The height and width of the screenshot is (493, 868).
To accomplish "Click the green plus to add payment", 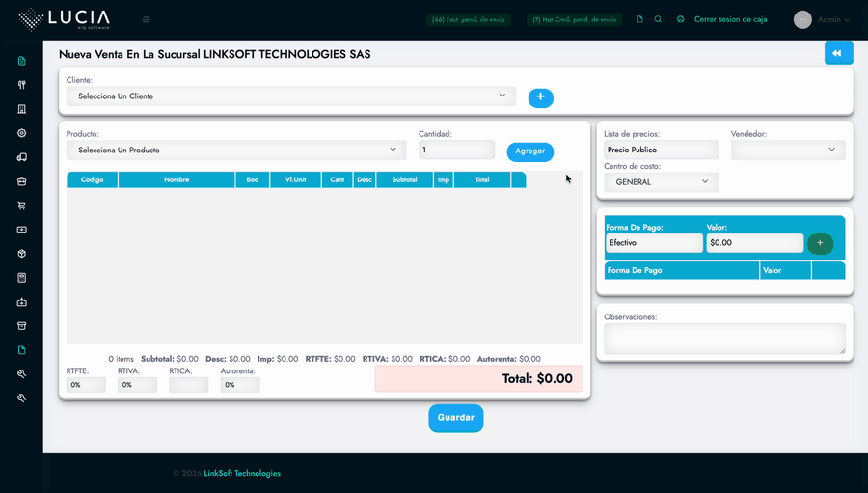I will tap(820, 243).
